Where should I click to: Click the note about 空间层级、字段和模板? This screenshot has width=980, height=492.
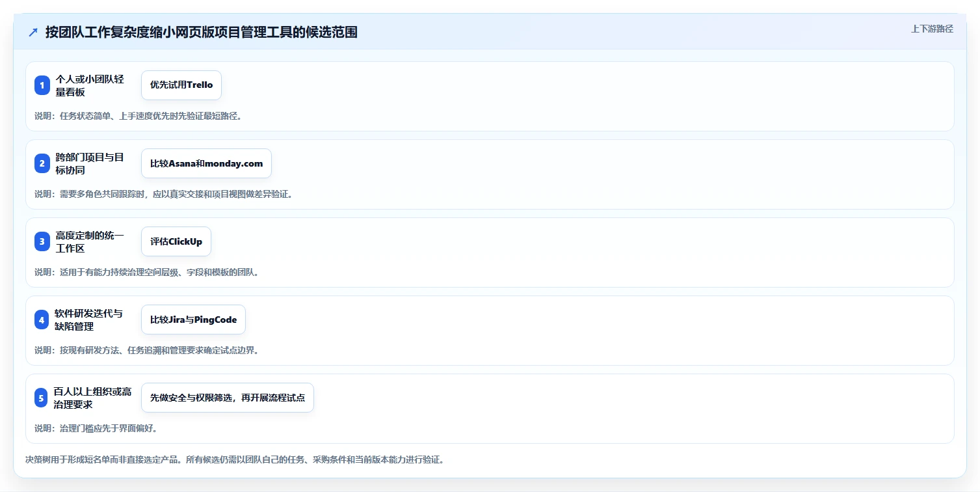pyautogui.click(x=146, y=272)
